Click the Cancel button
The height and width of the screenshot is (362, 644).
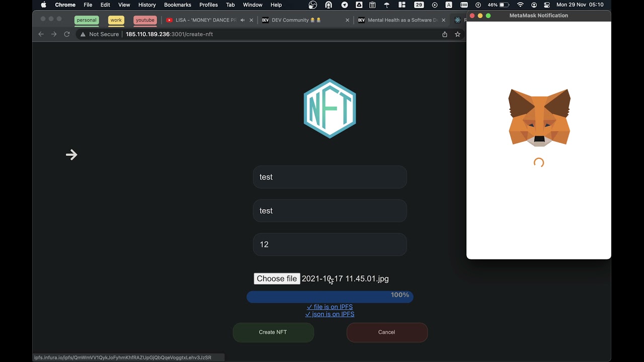(x=387, y=332)
